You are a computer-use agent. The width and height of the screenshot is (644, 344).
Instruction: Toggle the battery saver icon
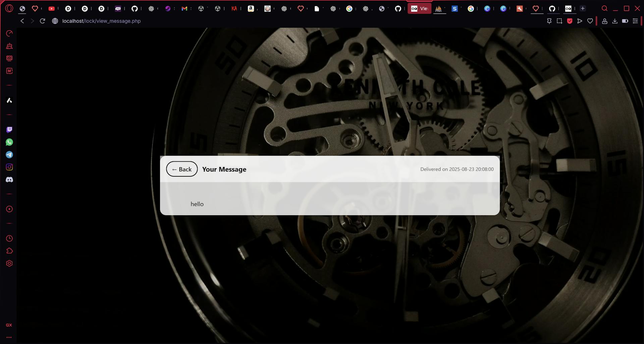[625, 21]
